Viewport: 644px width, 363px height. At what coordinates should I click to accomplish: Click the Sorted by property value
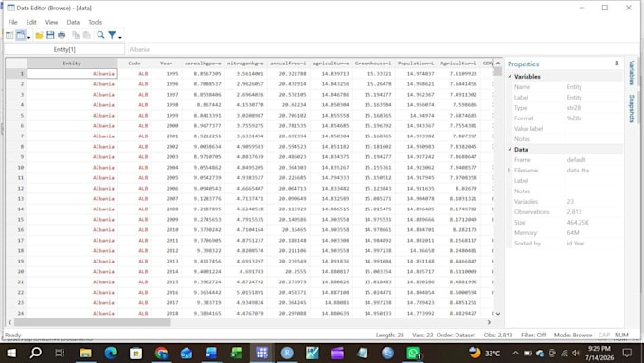point(576,243)
